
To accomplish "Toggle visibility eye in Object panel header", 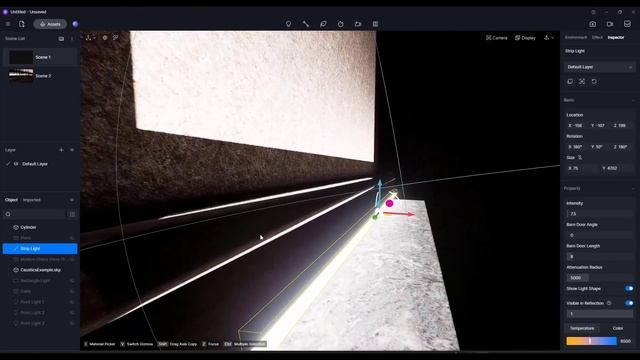I will coord(72,200).
